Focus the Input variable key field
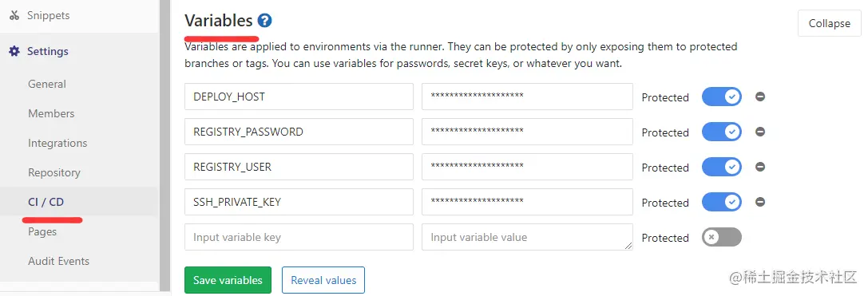The image size is (868, 296). [x=299, y=237]
